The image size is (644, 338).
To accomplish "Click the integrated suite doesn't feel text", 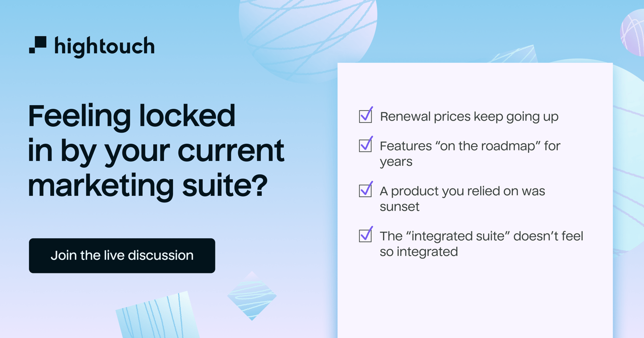I will pos(482,243).
